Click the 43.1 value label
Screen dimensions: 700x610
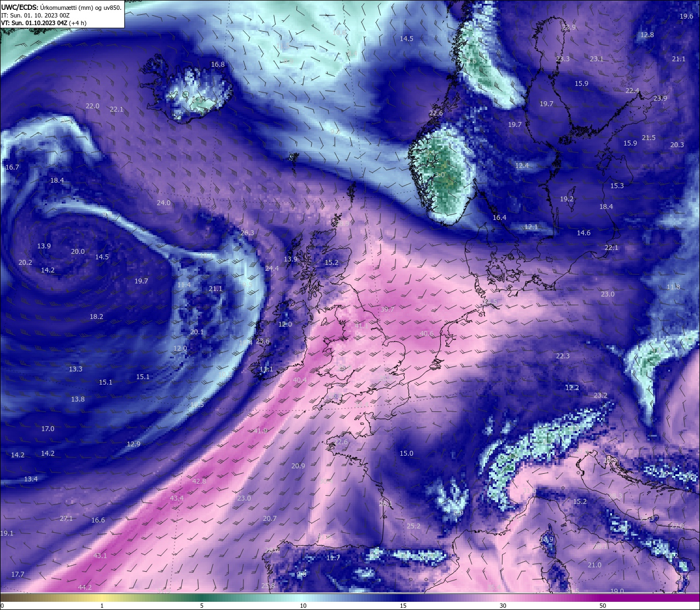pyautogui.click(x=100, y=556)
